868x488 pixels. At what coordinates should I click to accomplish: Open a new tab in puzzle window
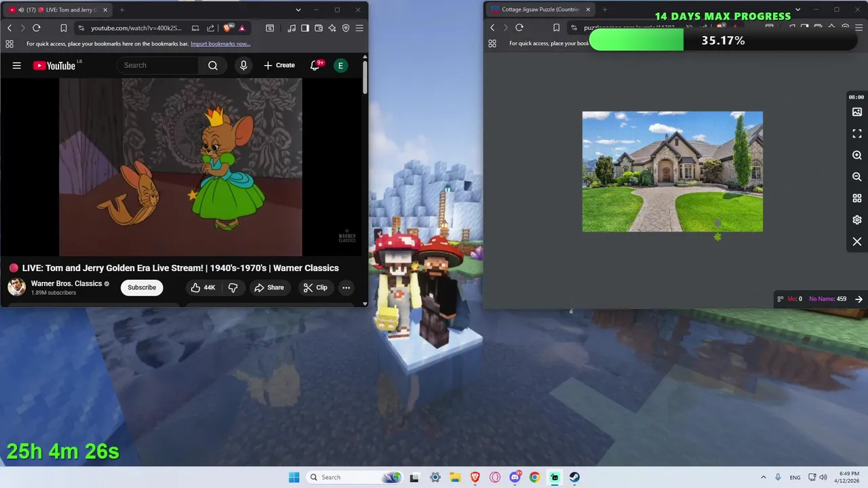605,9
